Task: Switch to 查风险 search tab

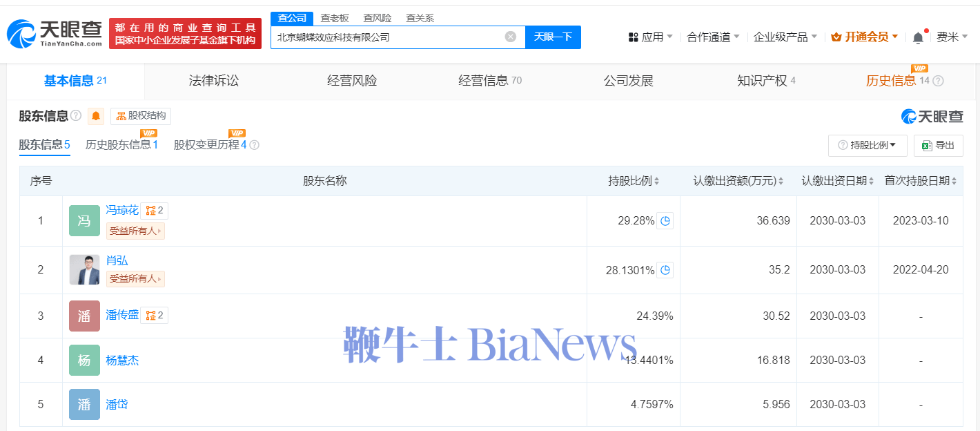Action: click(378, 18)
